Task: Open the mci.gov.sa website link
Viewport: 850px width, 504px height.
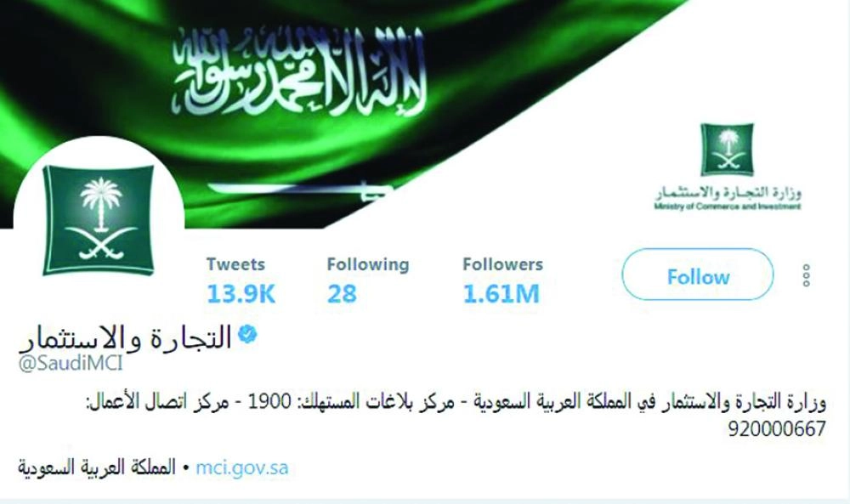Action: 241,467
